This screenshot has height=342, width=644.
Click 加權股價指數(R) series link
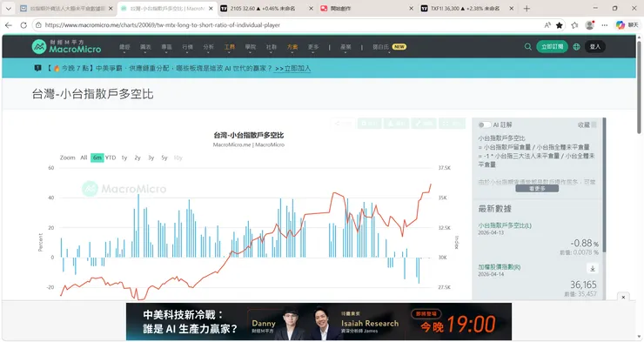coord(499,267)
